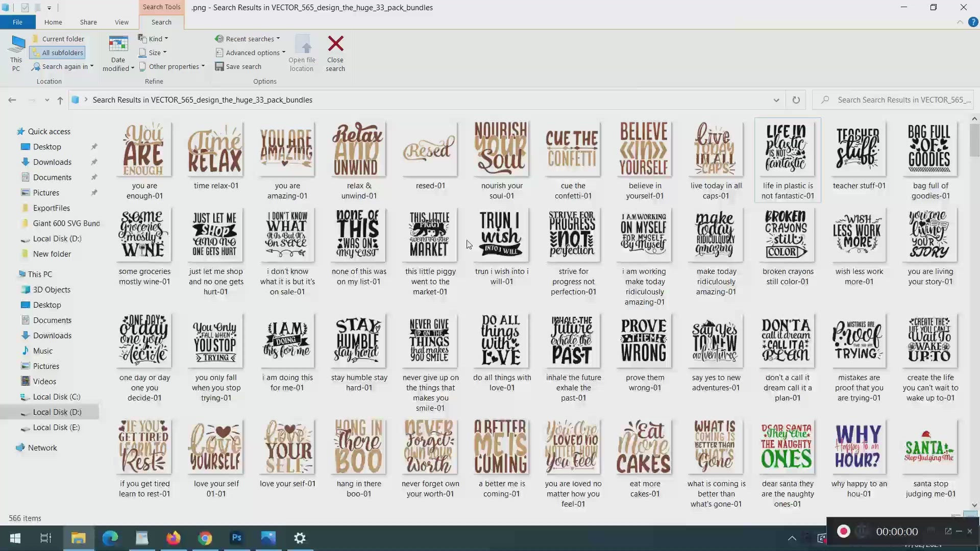
Task: Select 'stay humble stay hard-01' thumbnail
Action: pyautogui.click(x=359, y=341)
